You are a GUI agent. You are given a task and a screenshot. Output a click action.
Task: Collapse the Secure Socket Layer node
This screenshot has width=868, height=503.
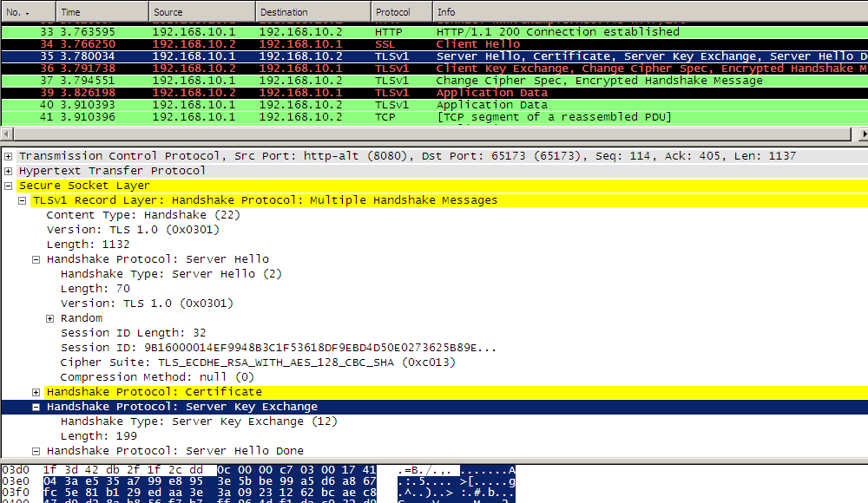tap(9, 186)
